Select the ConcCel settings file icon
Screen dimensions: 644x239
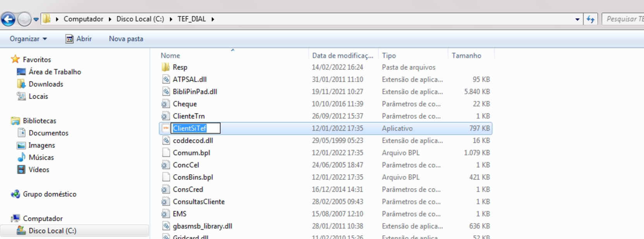point(166,165)
